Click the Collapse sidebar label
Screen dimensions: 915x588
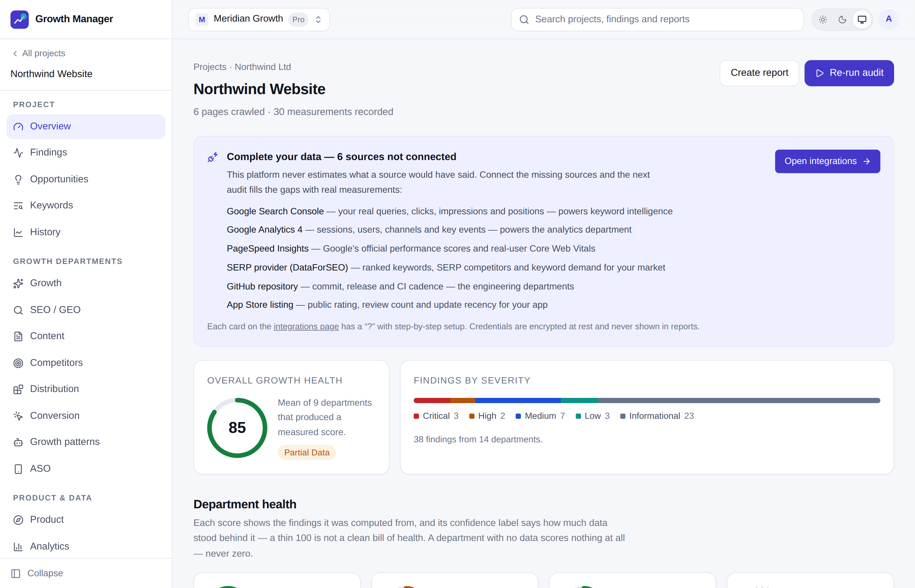pyautogui.click(x=45, y=574)
